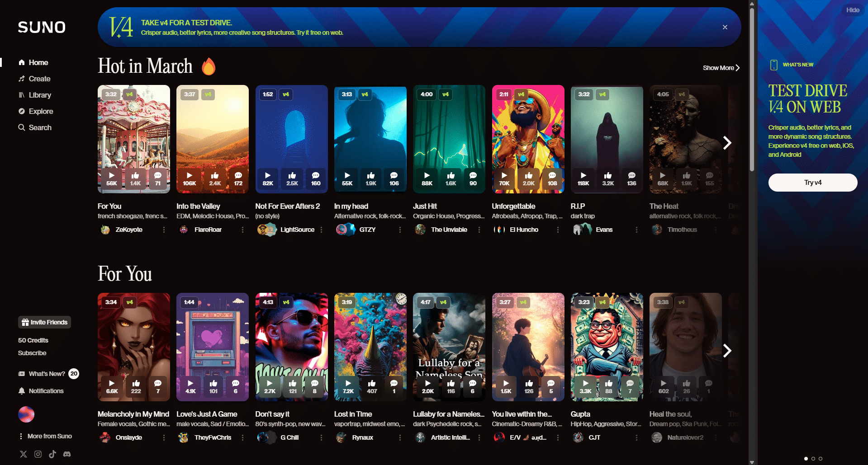Like Lullaby for a Nameless Son
868x465 pixels.
451,387
